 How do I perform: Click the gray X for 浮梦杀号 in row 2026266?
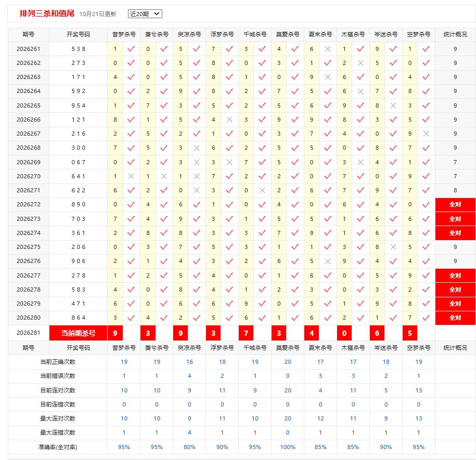tap(229, 120)
